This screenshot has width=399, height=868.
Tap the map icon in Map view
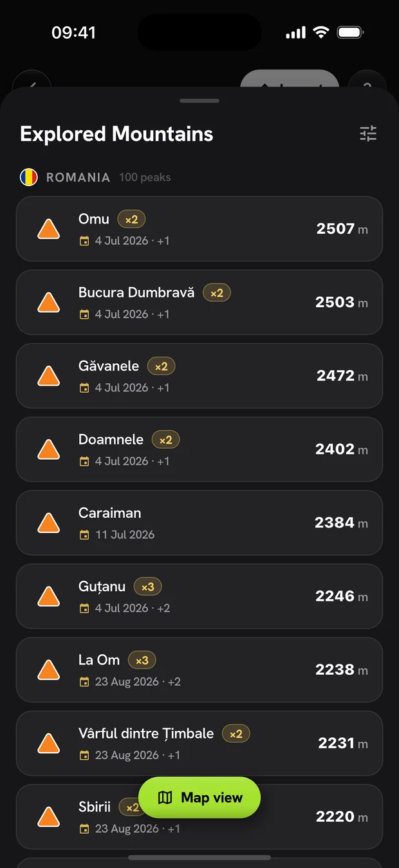point(165,798)
